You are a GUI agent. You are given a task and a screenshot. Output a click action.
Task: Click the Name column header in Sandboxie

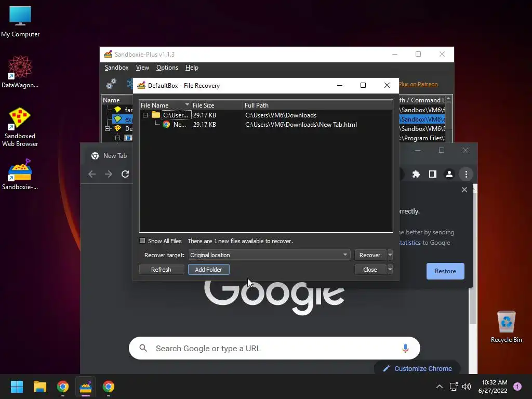[x=117, y=100]
